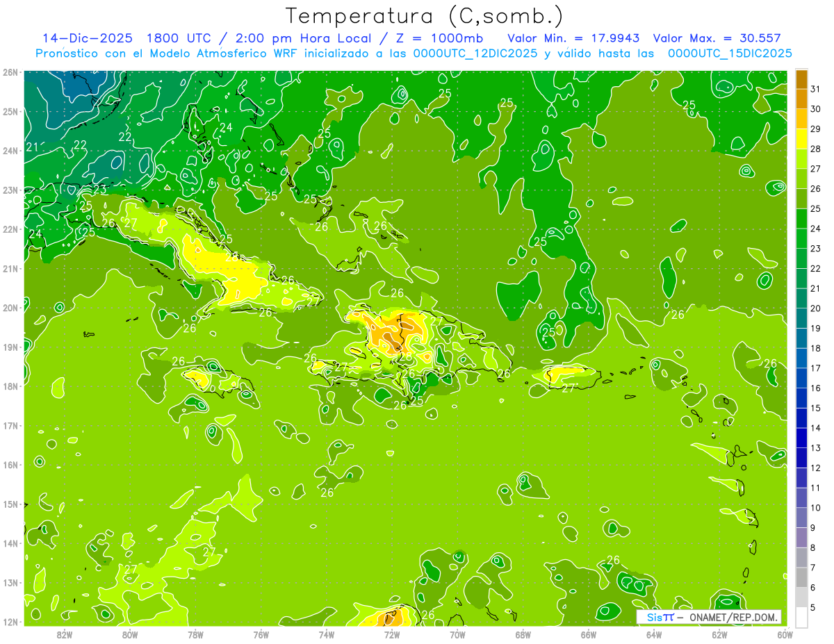Click the '76W' longitude axis label
This screenshot has height=644, width=834.
click(261, 634)
